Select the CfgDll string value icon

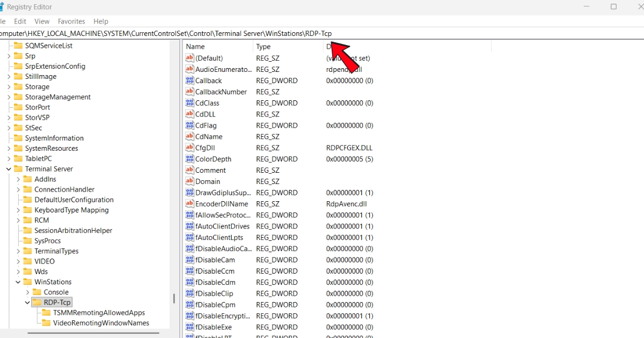189,148
